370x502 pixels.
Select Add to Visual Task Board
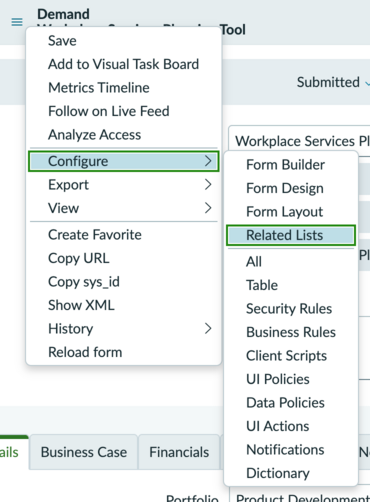(124, 64)
